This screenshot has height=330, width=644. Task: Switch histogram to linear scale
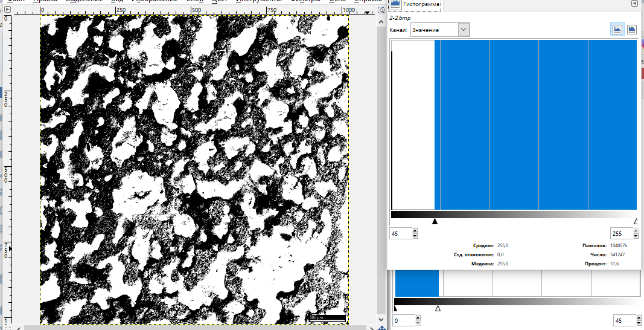[x=617, y=30]
